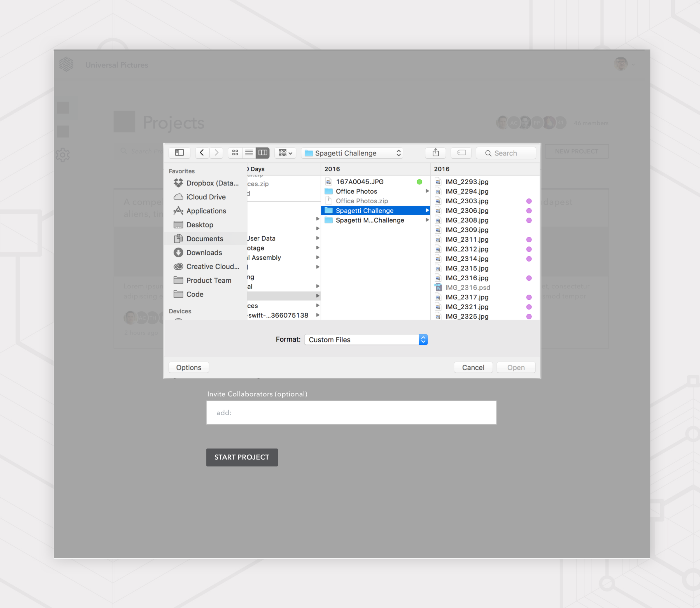Image resolution: width=700 pixels, height=608 pixels.
Task: Select the highlighted Spagetti Challenge folder
Action: click(x=375, y=210)
